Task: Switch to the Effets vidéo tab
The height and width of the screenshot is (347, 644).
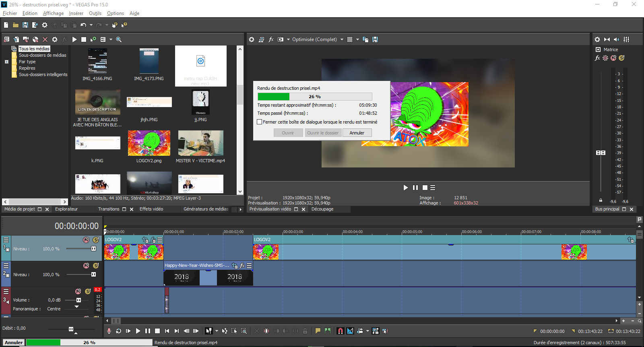Action: (151, 209)
